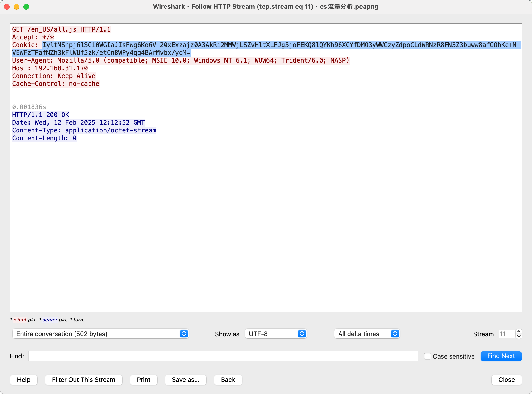Click the red close window button
Viewport: 532px width, 394px height.
7,7
